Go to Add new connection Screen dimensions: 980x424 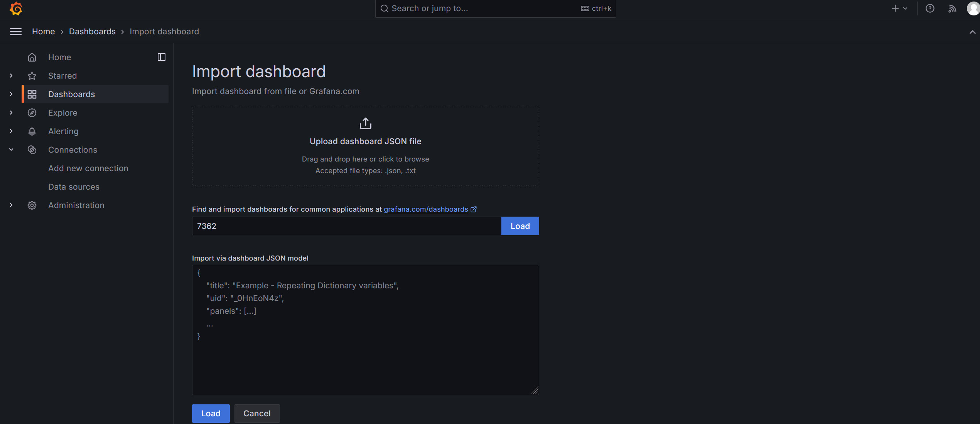click(x=88, y=168)
